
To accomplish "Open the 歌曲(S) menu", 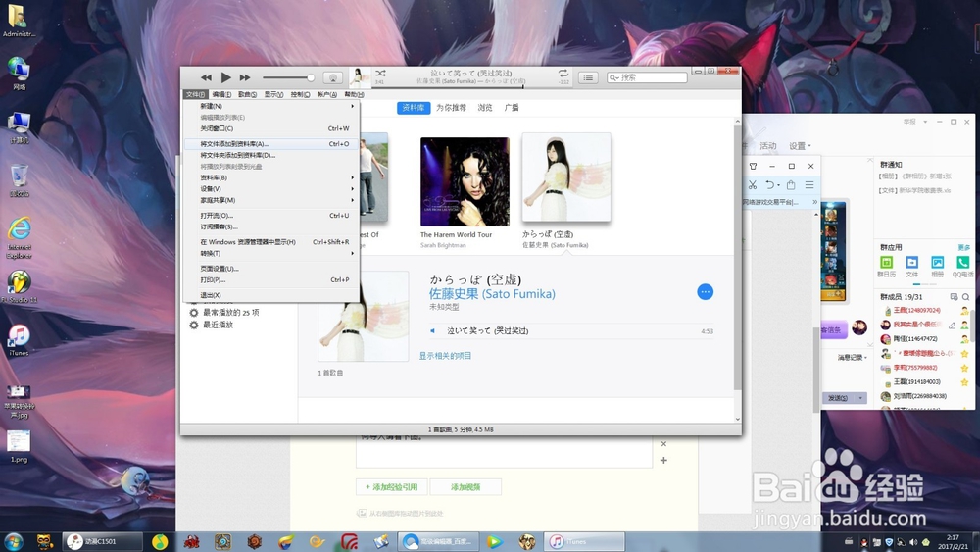I will [247, 94].
